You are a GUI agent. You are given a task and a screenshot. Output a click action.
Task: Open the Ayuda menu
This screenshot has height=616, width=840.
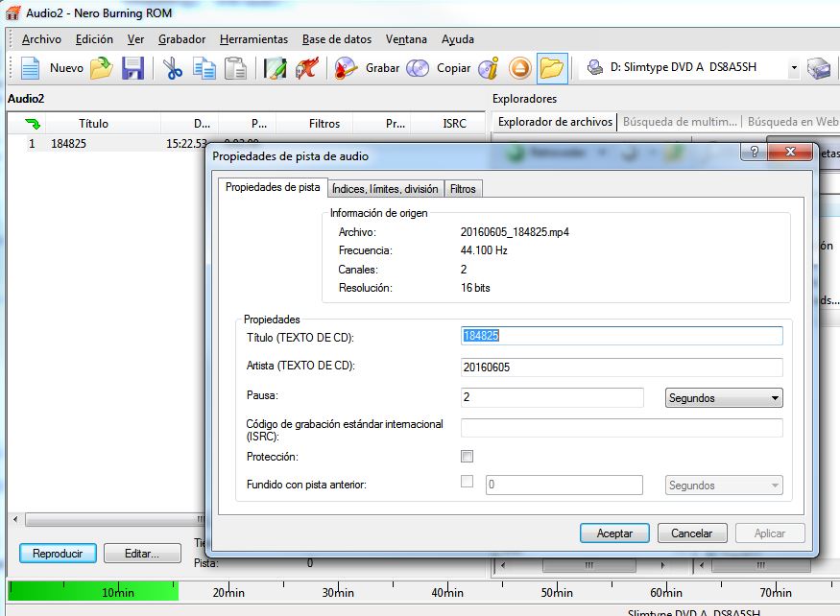click(458, 39)
